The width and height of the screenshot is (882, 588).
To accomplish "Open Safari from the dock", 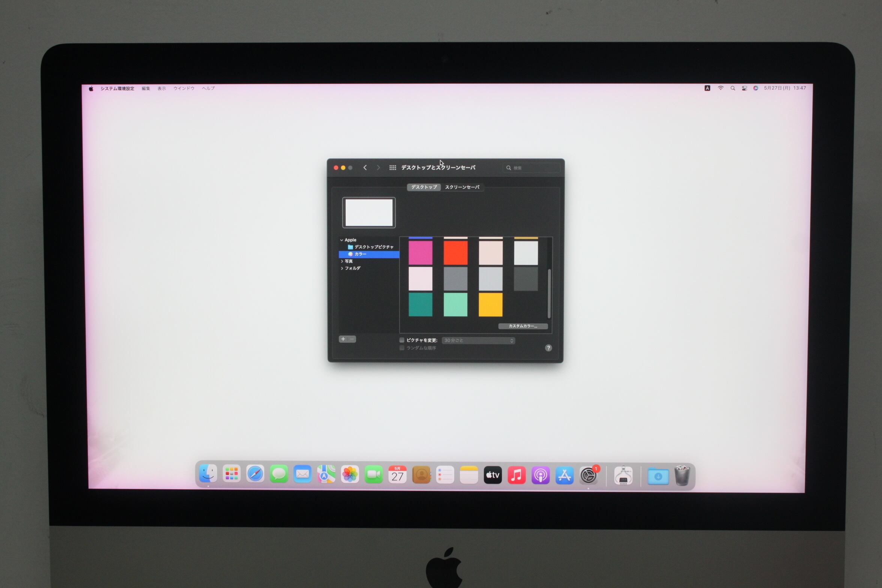I will pyautogui.click(x=255, y=474).
